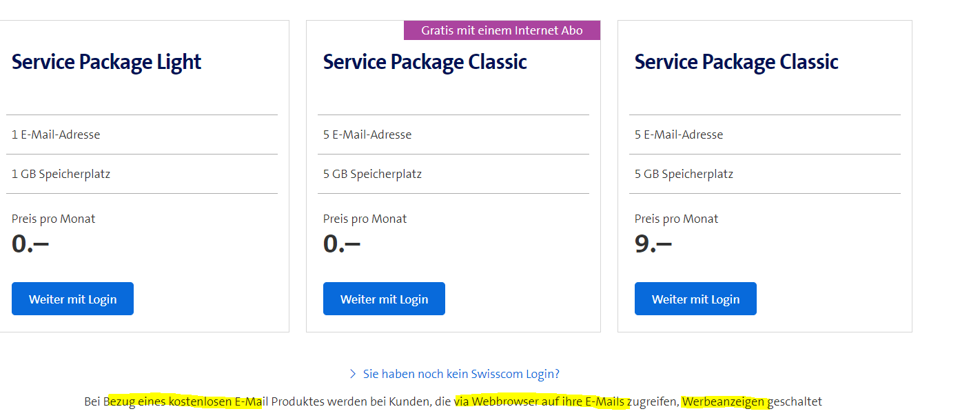
Task: Click '5 GB Speicherplatz' in the free Classic package
Action: tap(372, 175)
